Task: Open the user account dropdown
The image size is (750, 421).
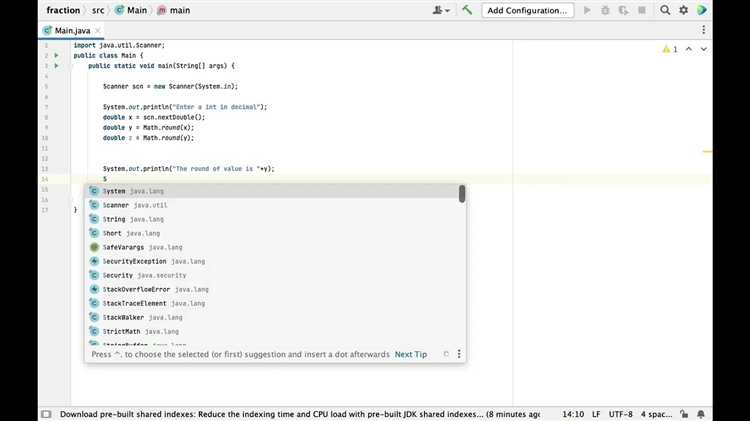Action: coord(441,10)
